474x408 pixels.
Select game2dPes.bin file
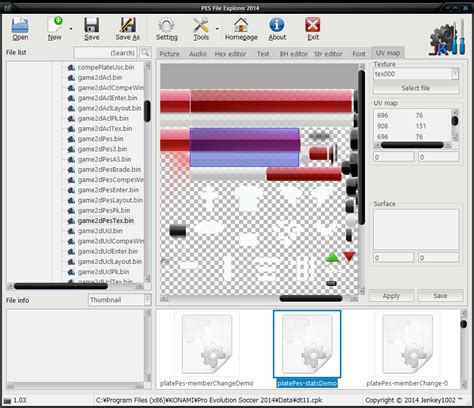coord(100,139)
